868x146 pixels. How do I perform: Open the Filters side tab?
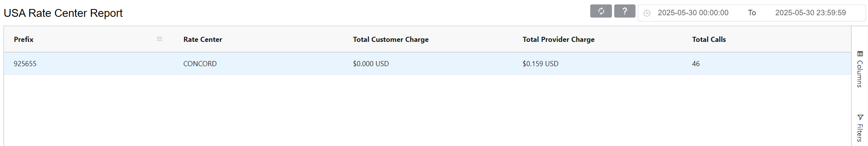860,128
